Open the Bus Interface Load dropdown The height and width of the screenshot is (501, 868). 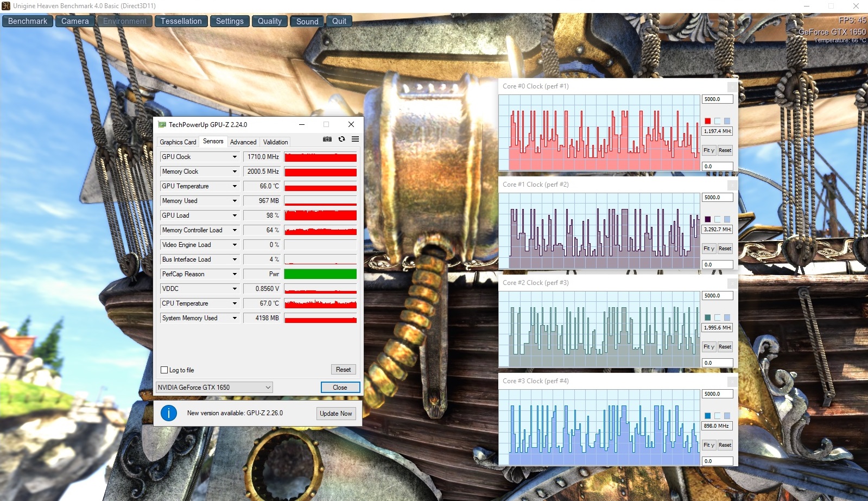pos(235,259)
